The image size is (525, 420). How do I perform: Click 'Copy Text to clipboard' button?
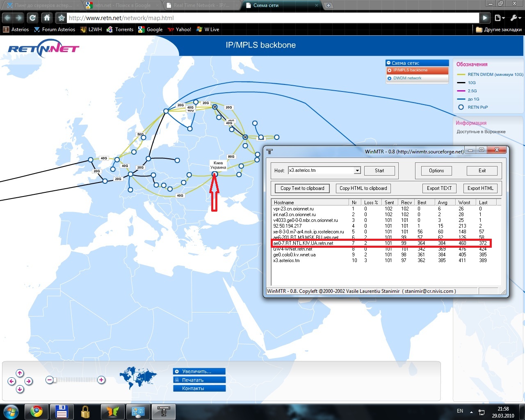point(302,188)
